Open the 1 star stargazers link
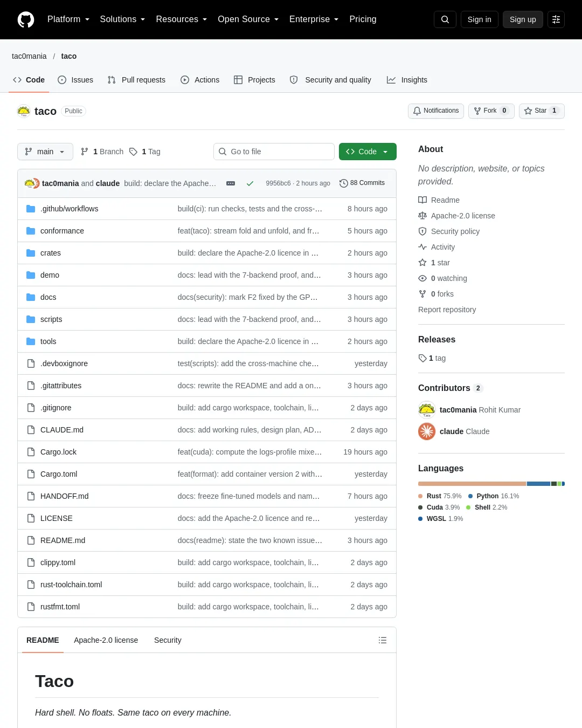 point(434,263)
